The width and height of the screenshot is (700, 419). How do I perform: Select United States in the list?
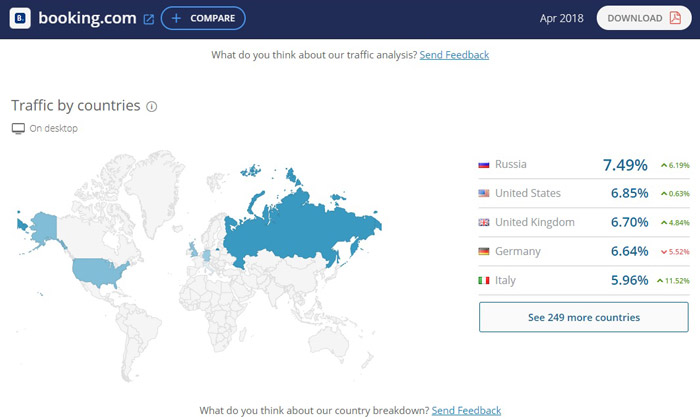pos(528,193)
